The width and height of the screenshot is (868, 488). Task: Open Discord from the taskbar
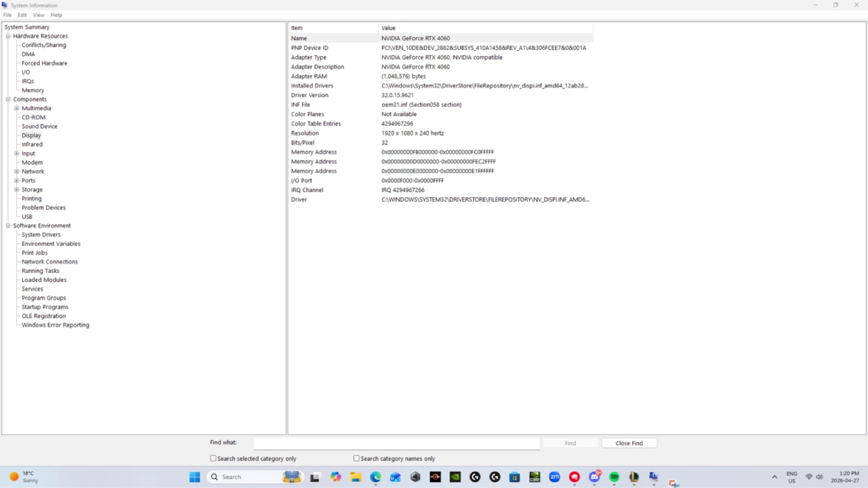tap(594, 477)
